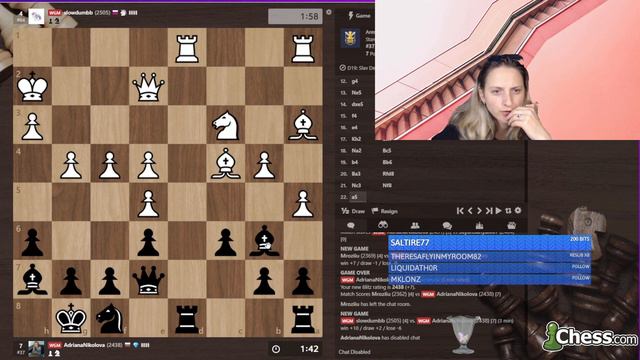The height and width of the screenshot is (360, 640).
Task: Select move 18. Na2 in move list
Action: coord(357,151)
